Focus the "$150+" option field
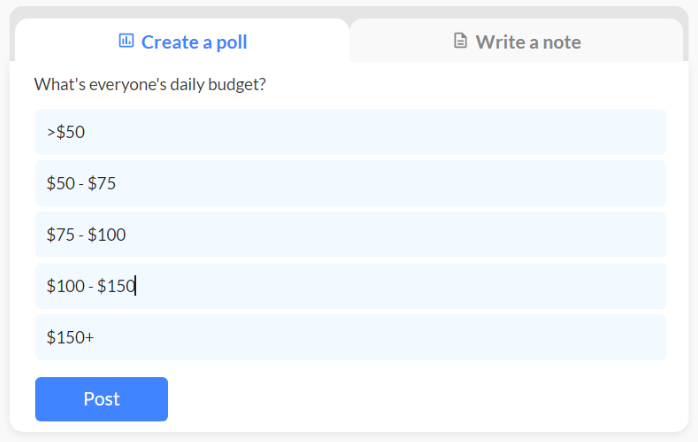The image size is (698, 442). click(x=350, y=338)
